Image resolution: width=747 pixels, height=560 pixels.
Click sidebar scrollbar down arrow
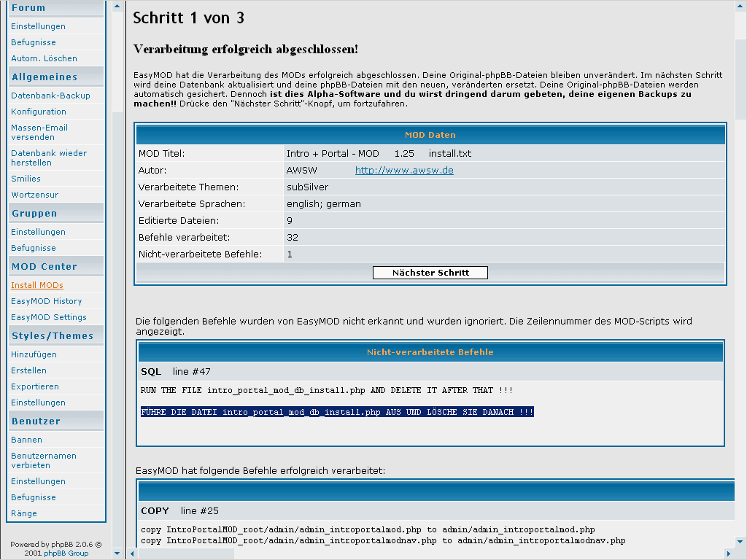(118, 553)
